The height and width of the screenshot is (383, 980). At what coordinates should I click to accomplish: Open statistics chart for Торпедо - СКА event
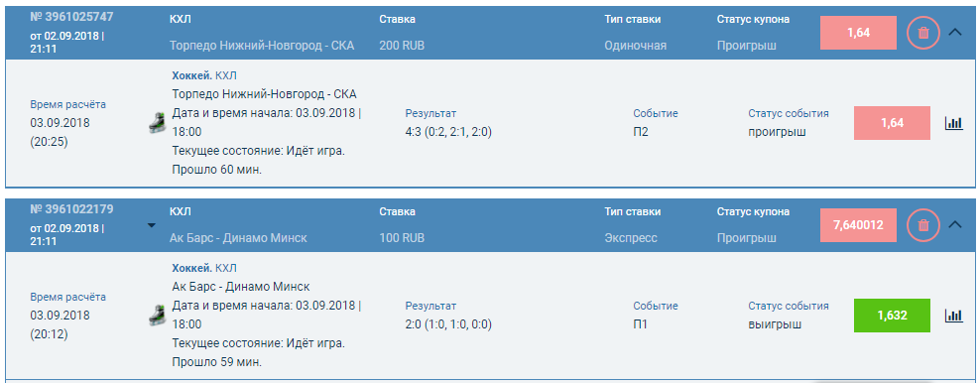954,123
